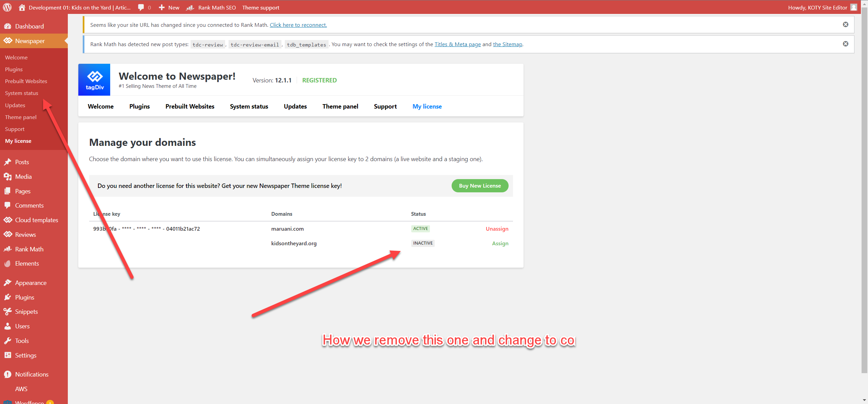
Task: Click the Tools wrench icon
Action: click(8, 341)
